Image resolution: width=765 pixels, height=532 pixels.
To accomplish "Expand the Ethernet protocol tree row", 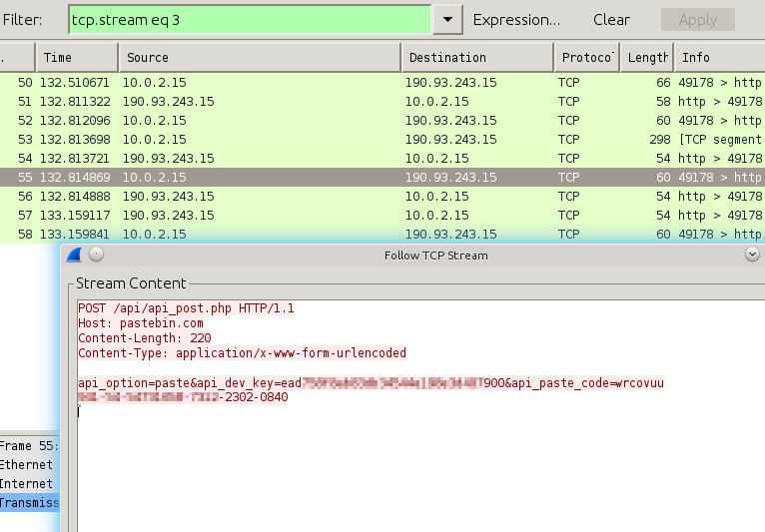I will (x=28, y=465).
